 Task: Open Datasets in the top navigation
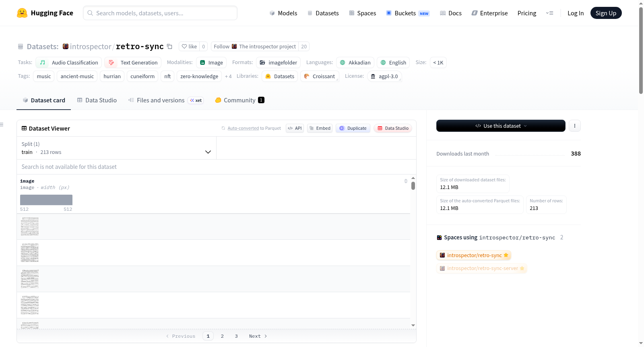[323, 13]
